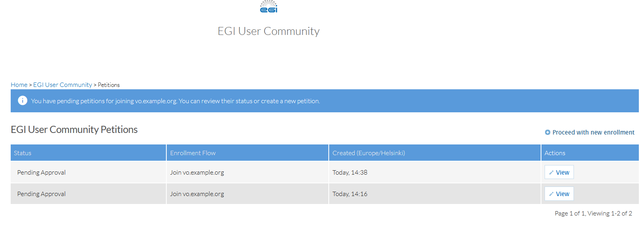Sort by the Status column header
This screenshot has width=644, height=227.
pos(23,153)
